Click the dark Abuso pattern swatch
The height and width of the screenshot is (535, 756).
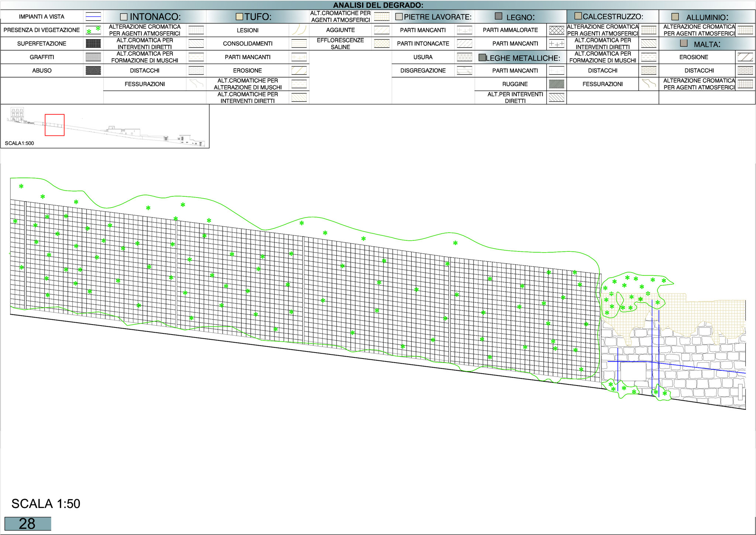[93, 71]
